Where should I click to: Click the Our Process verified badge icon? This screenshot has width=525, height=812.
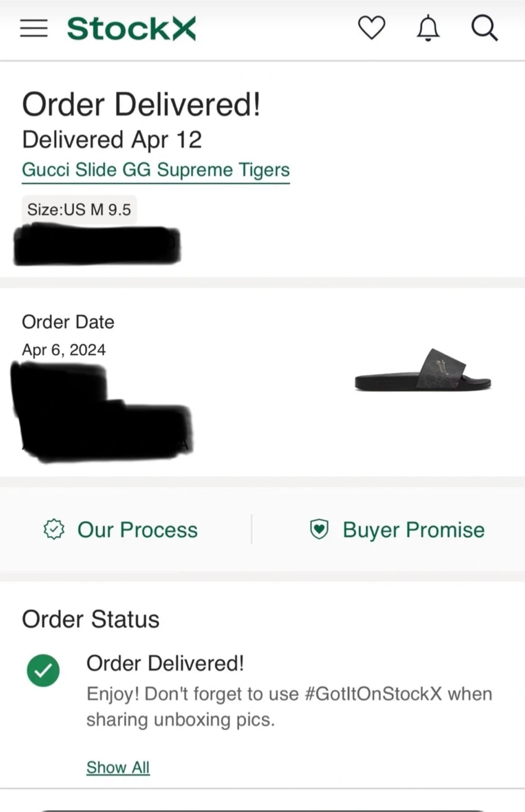click(x=54, y=529)
